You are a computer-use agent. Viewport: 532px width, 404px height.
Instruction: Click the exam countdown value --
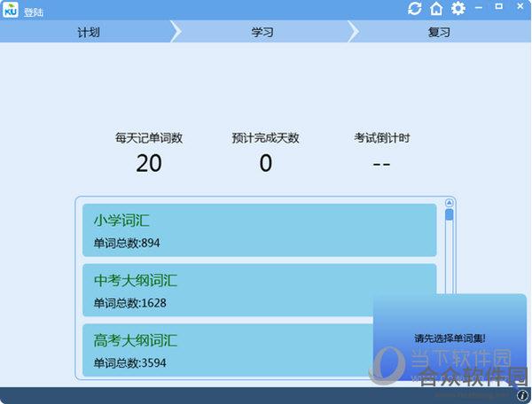click(381, 165)
